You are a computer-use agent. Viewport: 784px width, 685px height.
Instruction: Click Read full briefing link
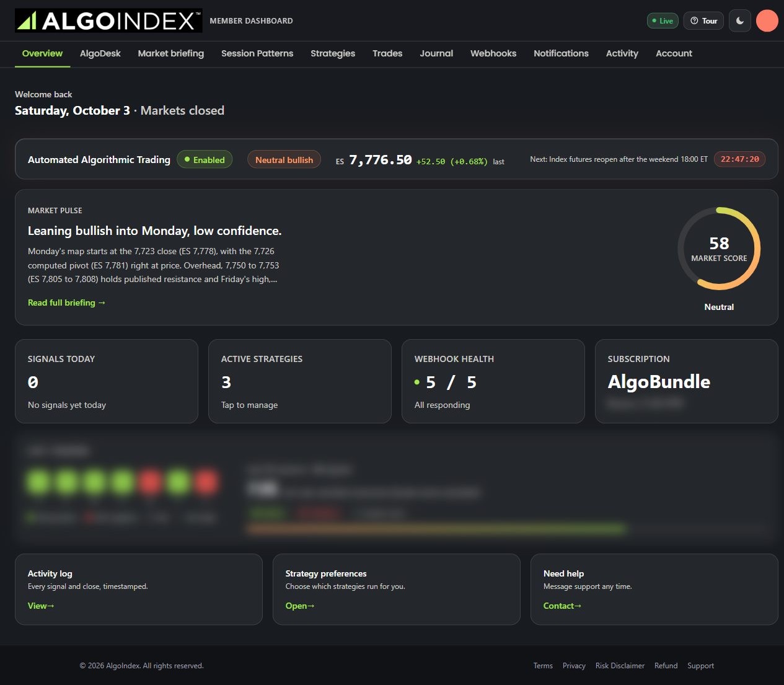[67, 303]
